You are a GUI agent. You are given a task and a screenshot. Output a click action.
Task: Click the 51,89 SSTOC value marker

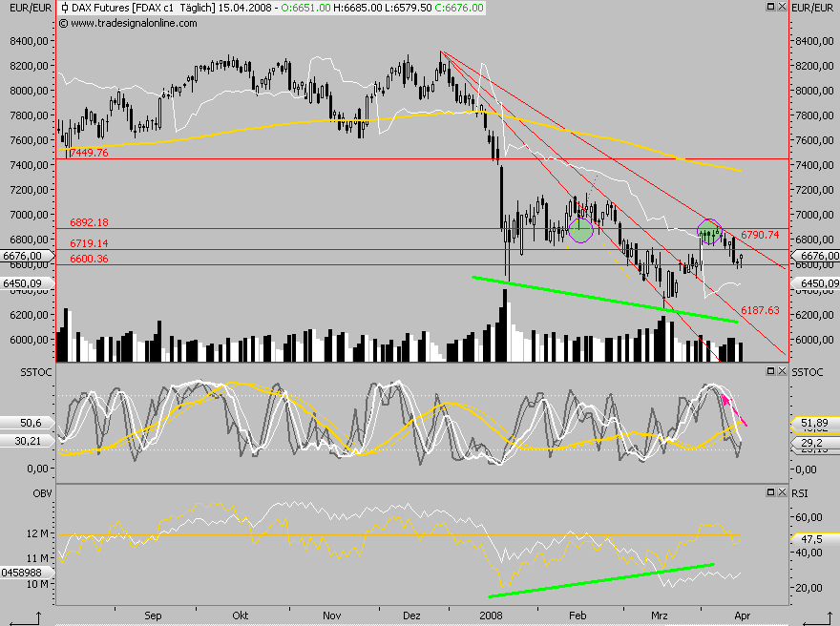tap(815, 423)
